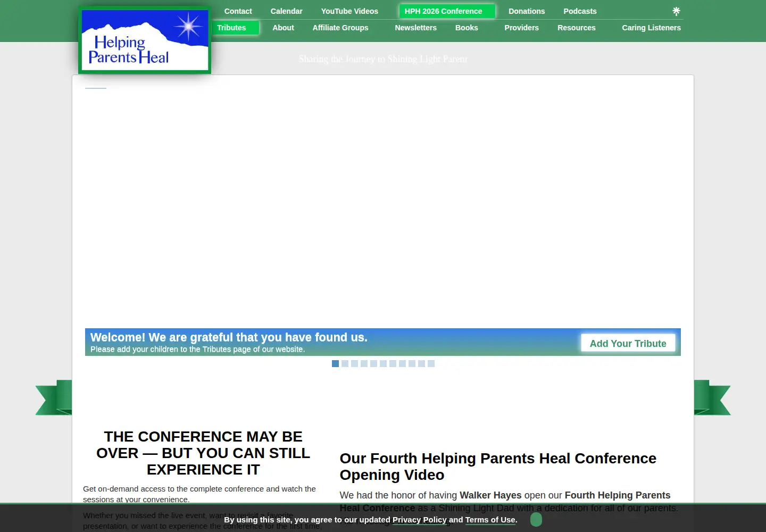Open the Resources menu item

pos(577,28)
